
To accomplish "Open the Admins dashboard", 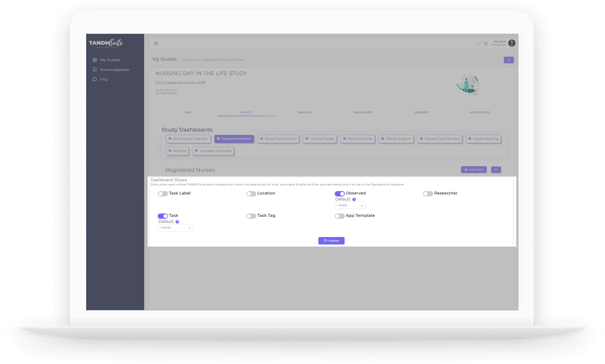I will (177, 151).
